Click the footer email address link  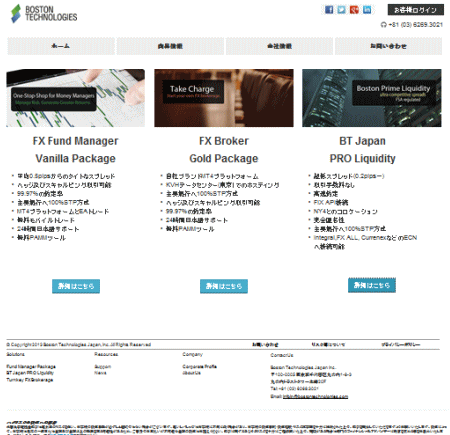pyautogui.click(x=315, y=396)
